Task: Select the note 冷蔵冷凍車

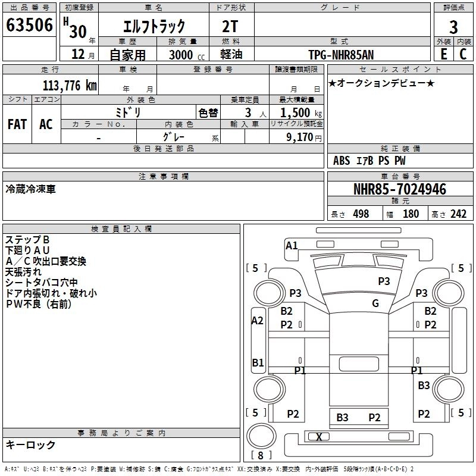Action: coord(30,189)
